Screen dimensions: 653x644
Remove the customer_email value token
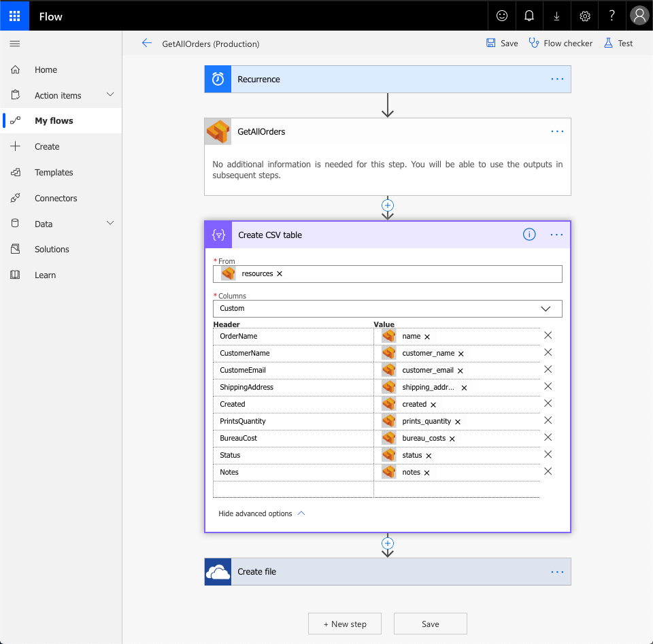461,371
